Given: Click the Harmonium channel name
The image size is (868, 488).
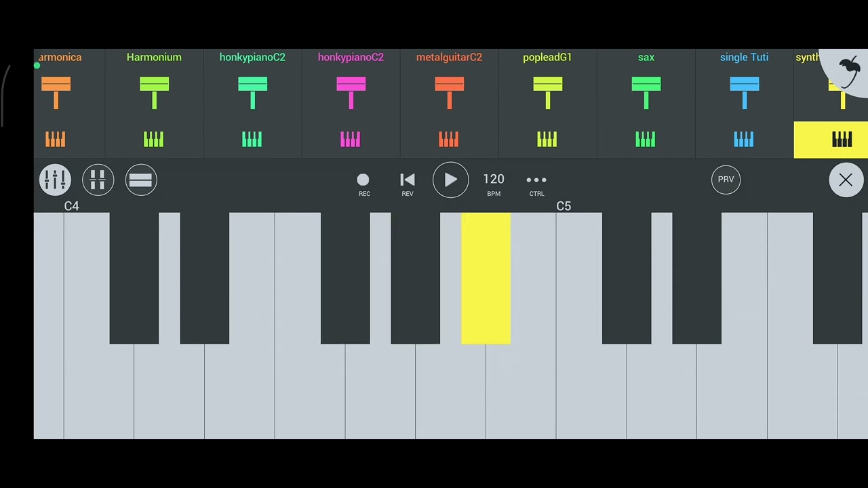Looking at the screenshot, I should [x=154, y=58].
